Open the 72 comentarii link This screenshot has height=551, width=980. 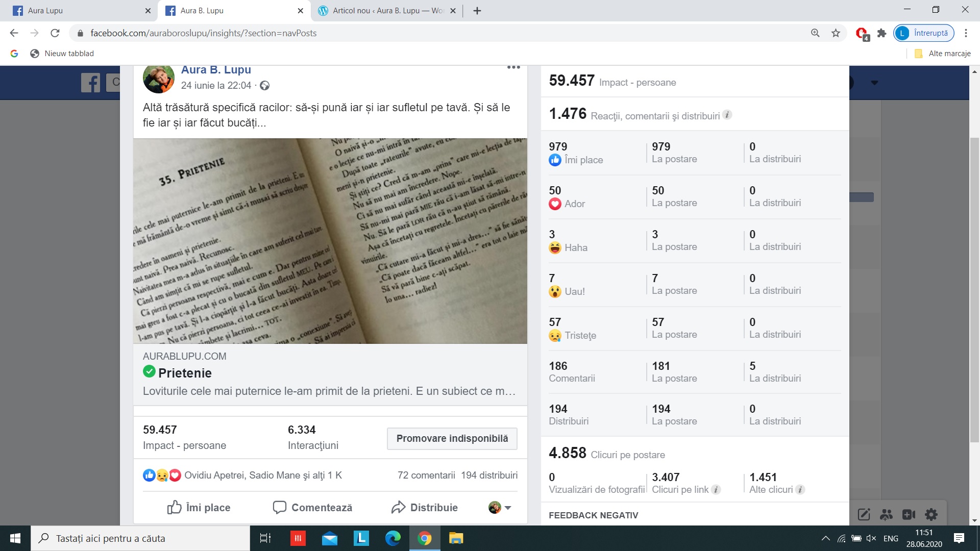pyautogui.click(x=426, y=475)
